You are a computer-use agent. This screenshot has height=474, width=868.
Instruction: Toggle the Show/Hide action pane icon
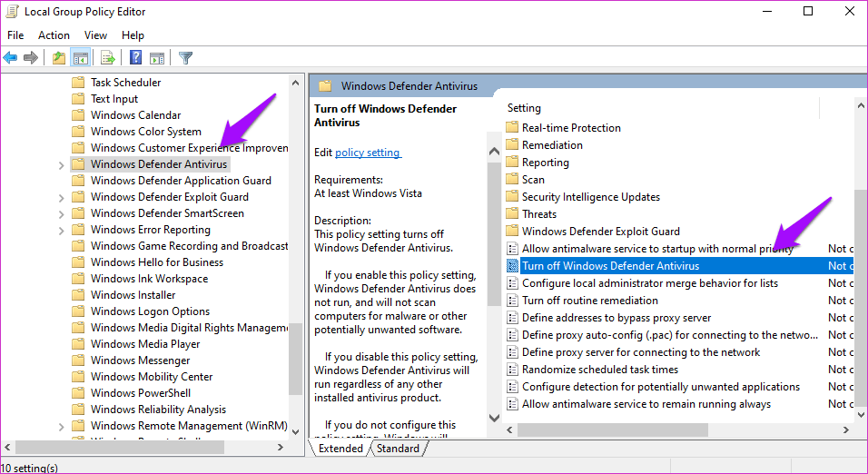coord(157,57)
